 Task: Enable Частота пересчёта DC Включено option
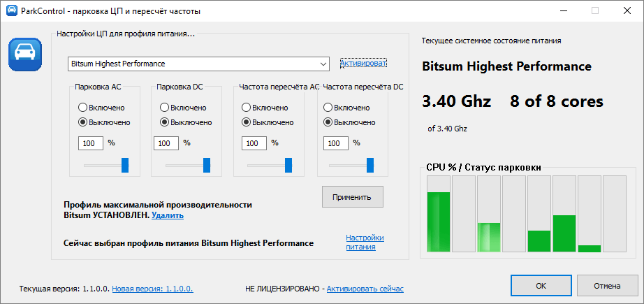click(x=346, y=108)
